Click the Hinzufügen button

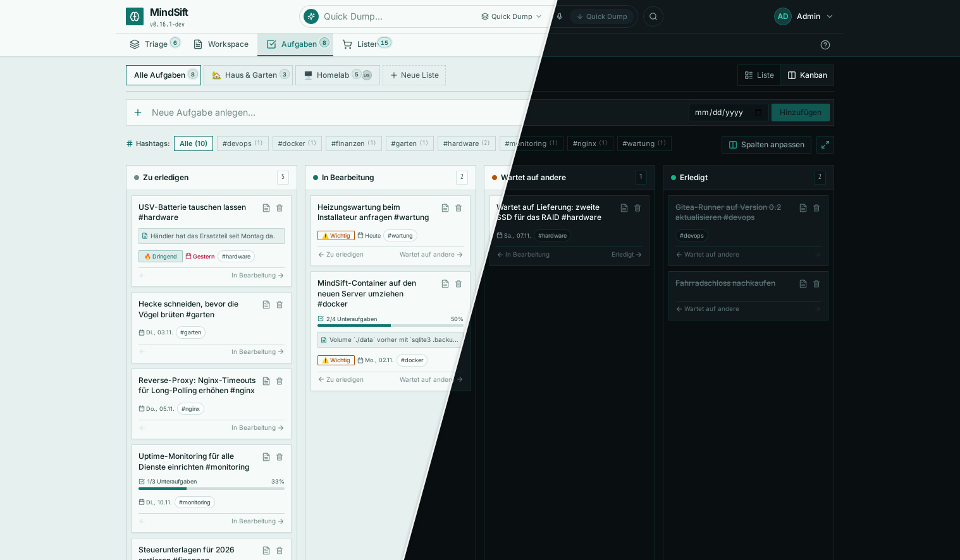click(801, 113)
